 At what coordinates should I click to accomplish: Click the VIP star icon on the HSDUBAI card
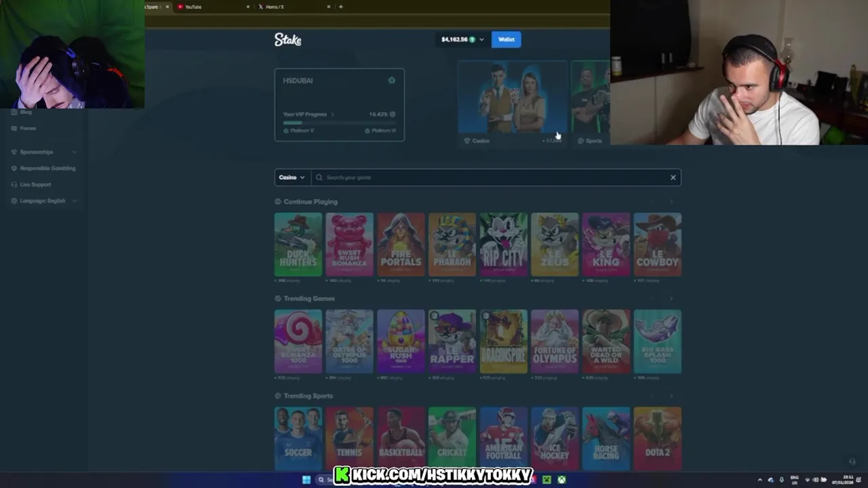391,80
